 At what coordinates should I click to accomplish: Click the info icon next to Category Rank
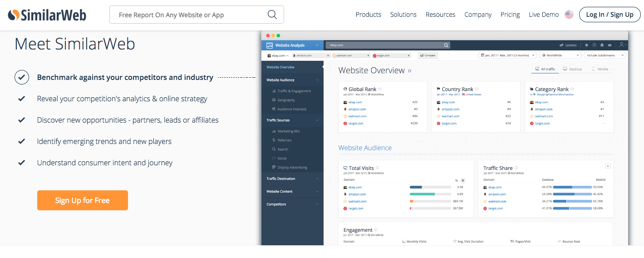click(x=572, y=89)
